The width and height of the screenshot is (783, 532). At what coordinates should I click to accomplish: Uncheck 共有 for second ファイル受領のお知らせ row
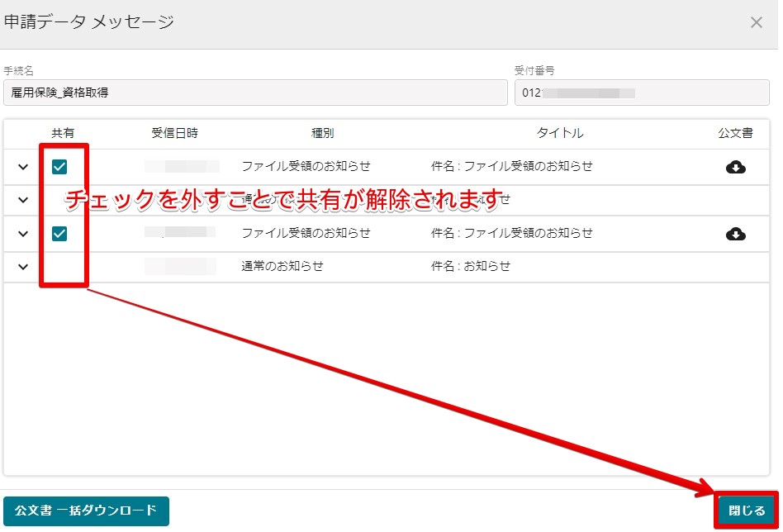point(59,233)
